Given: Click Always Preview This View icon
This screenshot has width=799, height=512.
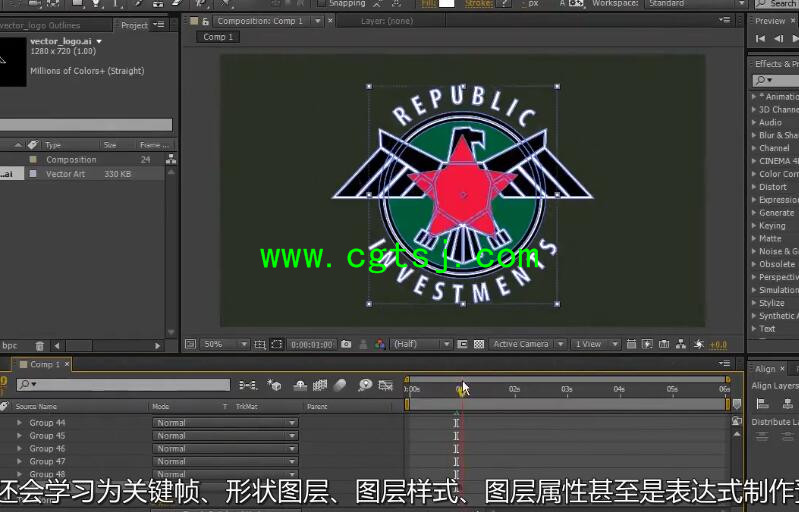Looking at the screenshot, I should 190,344.
